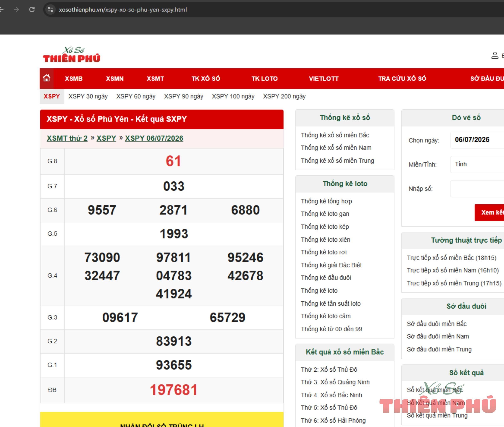Go forward with the browser forward arrow
504x427 pixels.
coord(16,10)
